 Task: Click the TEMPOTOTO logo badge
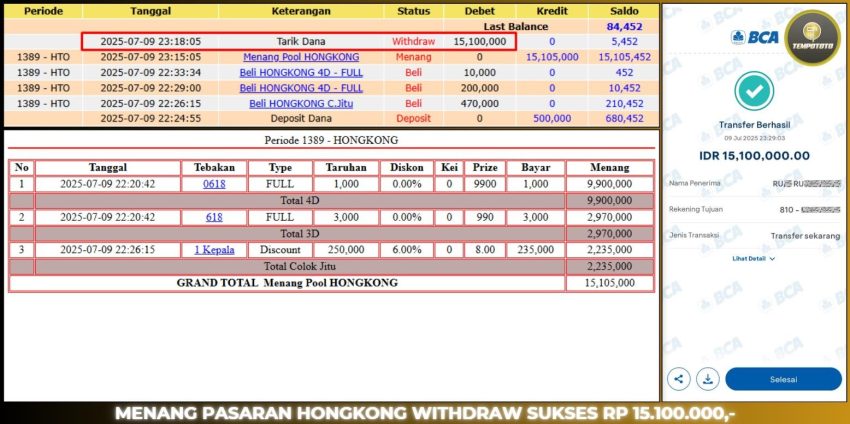click(812, 38)
